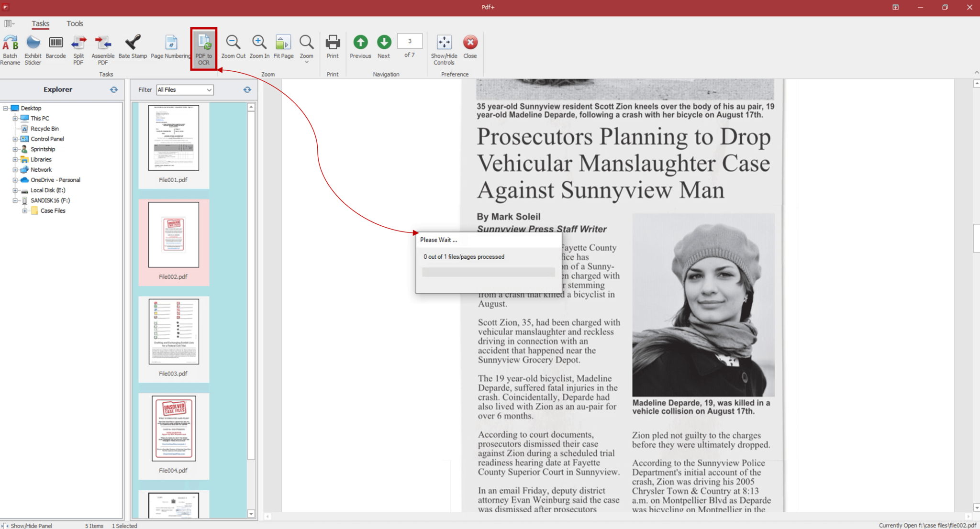Image resolution: width=980 pixels, height=529 pixels.
Task: Click thumbnail list scroll-down arrow
Action: point(251,514)
